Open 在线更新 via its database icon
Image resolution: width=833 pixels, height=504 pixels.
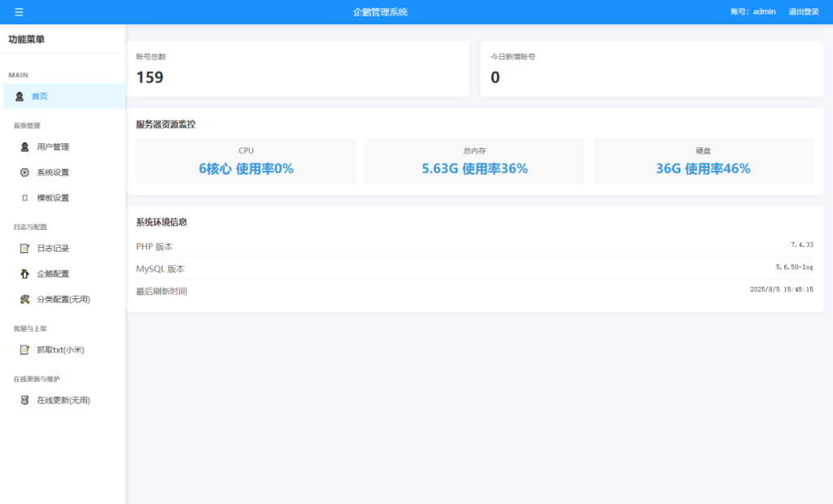(23, 400)
